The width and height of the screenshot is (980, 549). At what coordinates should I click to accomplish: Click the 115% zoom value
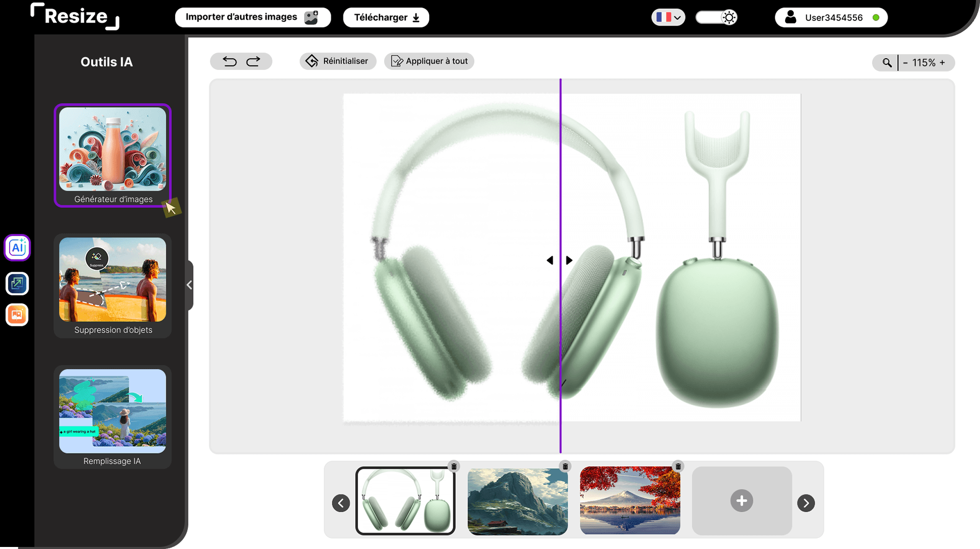(x=924, y=63)
